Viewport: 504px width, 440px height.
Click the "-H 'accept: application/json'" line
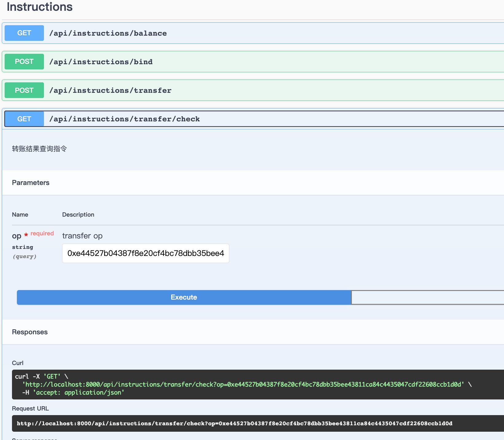[73, 392]
